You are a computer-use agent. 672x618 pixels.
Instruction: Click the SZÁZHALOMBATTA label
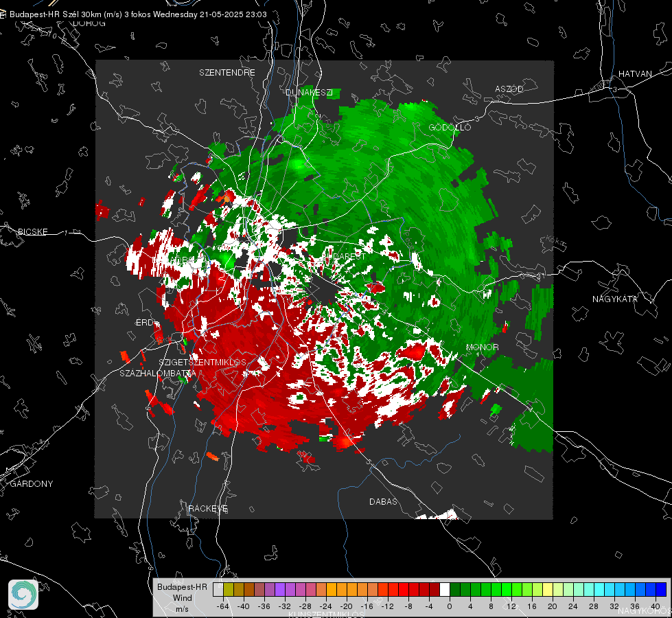158,374
